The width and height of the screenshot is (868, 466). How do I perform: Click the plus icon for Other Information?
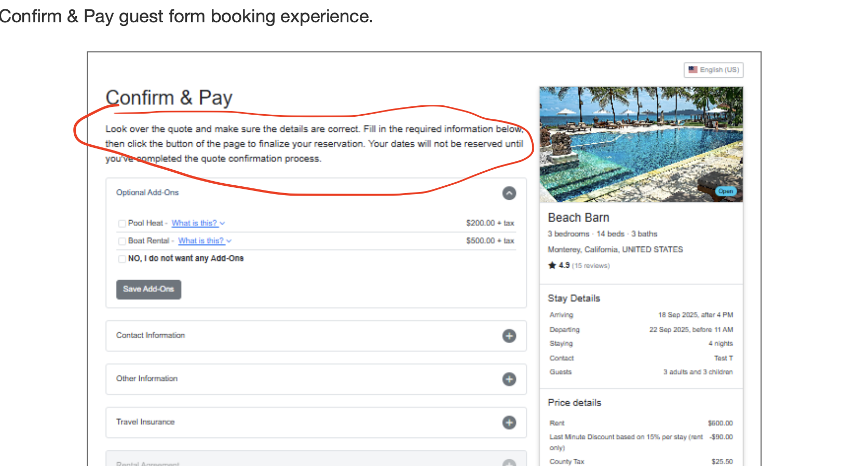[x=509, y=379]
